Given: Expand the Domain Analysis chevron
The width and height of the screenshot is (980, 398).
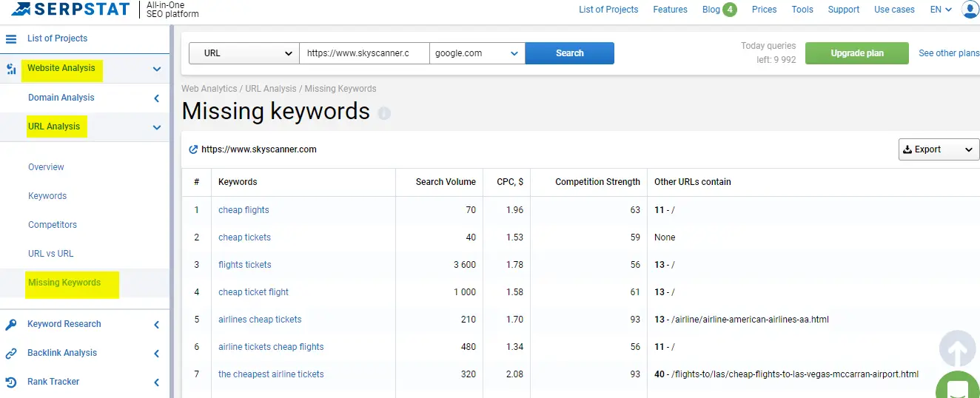Looking at the screenshot, I should click(157, 98).
